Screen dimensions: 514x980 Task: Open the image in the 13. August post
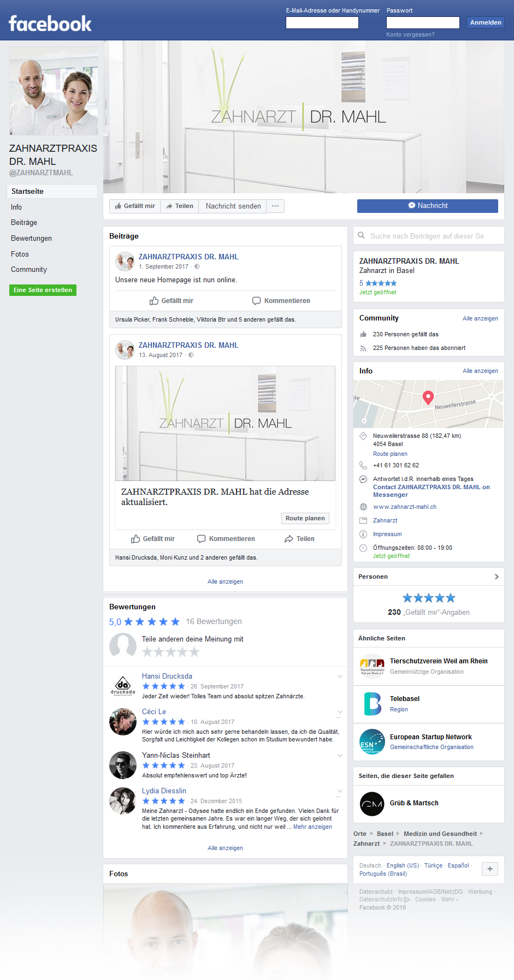point(225,424)
